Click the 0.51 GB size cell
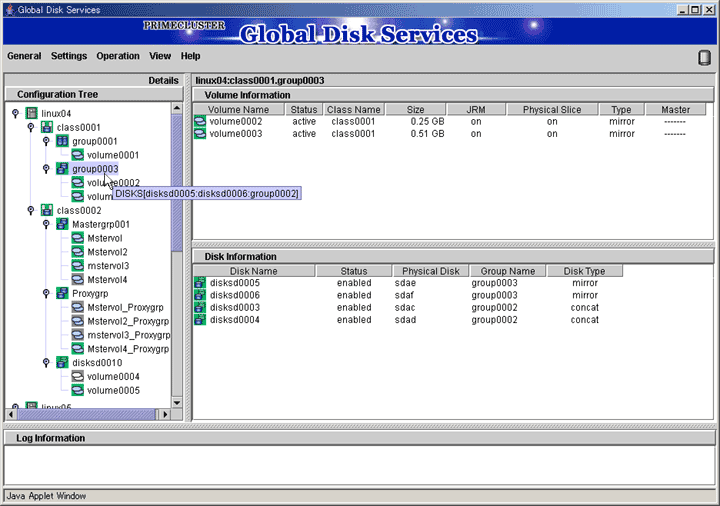 [428, 134]
